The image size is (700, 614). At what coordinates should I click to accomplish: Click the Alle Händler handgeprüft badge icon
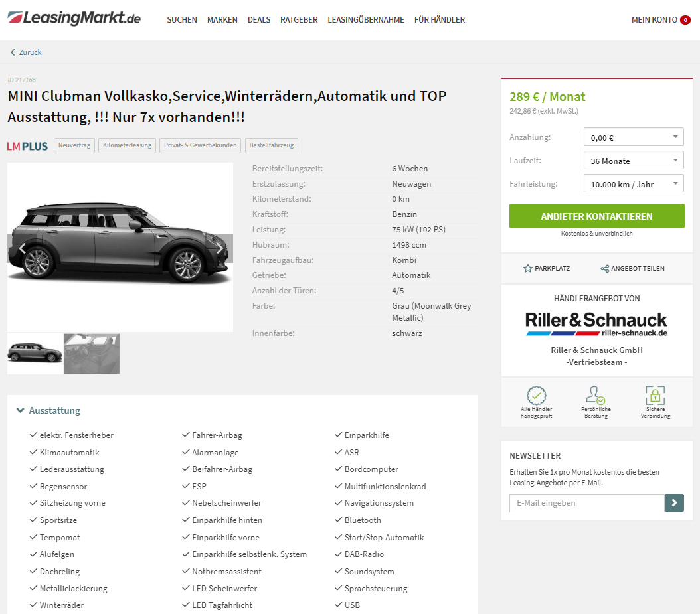[x=536, y=396]
